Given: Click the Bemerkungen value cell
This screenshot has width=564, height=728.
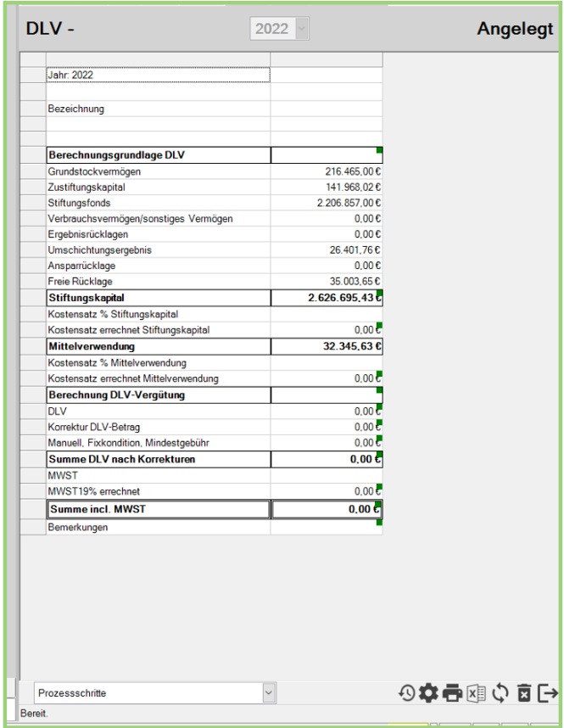Looking at the screenshot, I should pos(327,527).
